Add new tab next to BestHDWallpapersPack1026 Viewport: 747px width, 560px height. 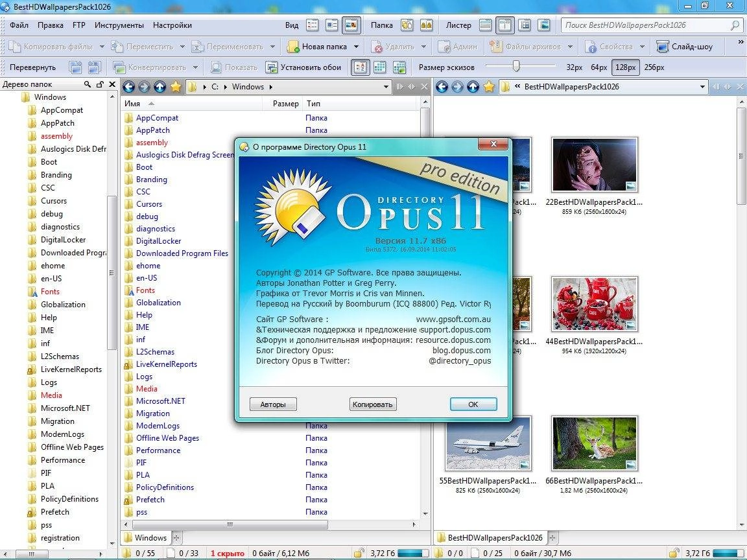[x=552, y=537]
